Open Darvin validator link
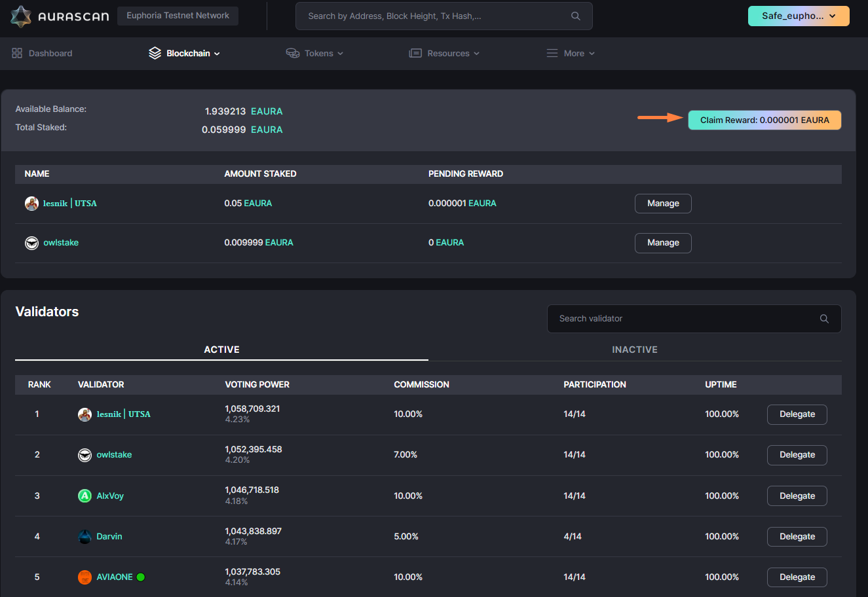This screenshot has height=597, width=868. coord(109,536)
